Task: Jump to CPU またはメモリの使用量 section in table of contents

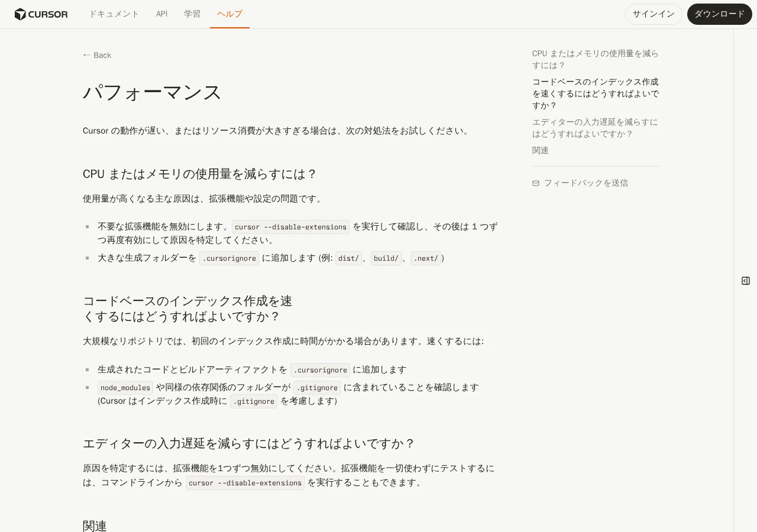Action: pos(596,59)
